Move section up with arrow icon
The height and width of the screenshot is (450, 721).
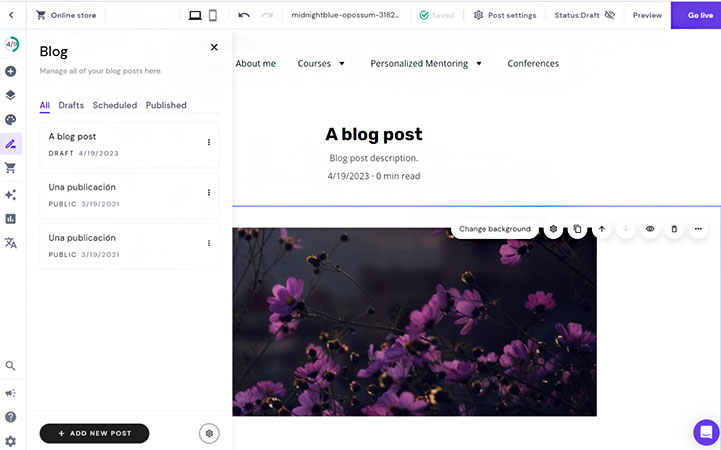click(x=601, y=229)
